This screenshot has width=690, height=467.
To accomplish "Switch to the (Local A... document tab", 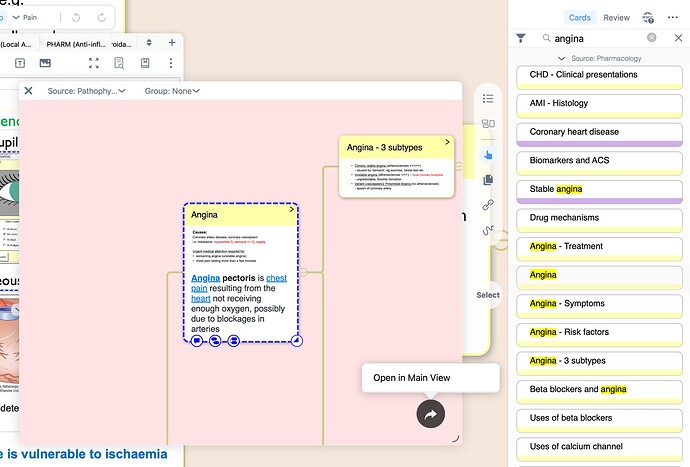I will click(16, 44).
